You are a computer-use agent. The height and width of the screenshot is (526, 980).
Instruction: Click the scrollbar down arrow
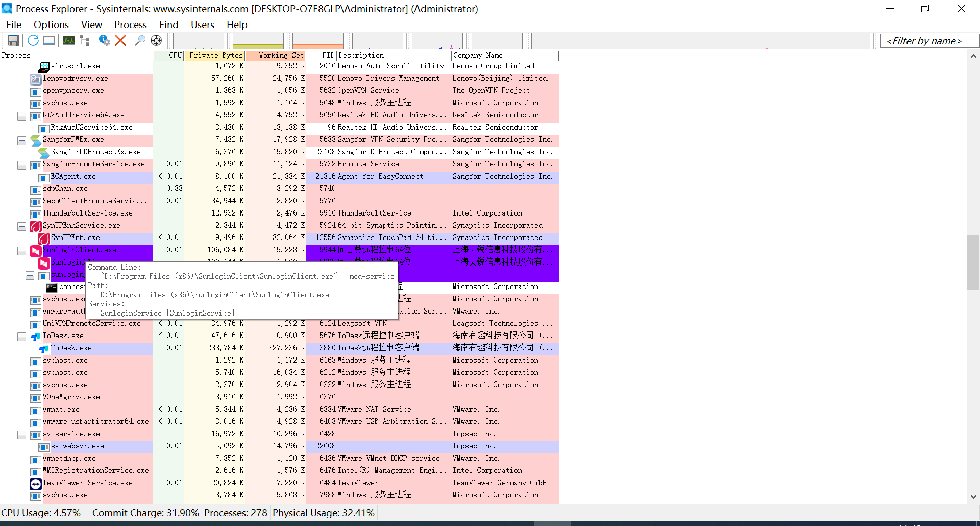(973, 496)
